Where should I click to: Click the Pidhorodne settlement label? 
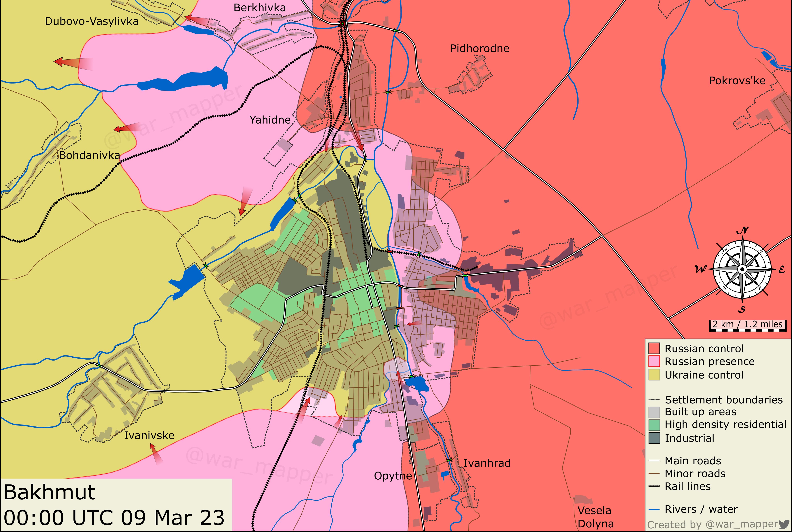point(480,49)
